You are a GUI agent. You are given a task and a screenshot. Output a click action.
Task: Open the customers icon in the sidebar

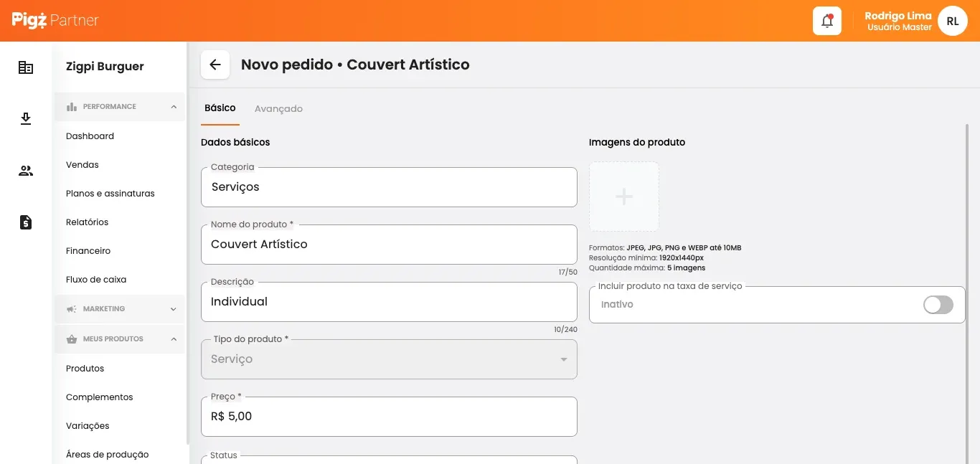[26, 171]
